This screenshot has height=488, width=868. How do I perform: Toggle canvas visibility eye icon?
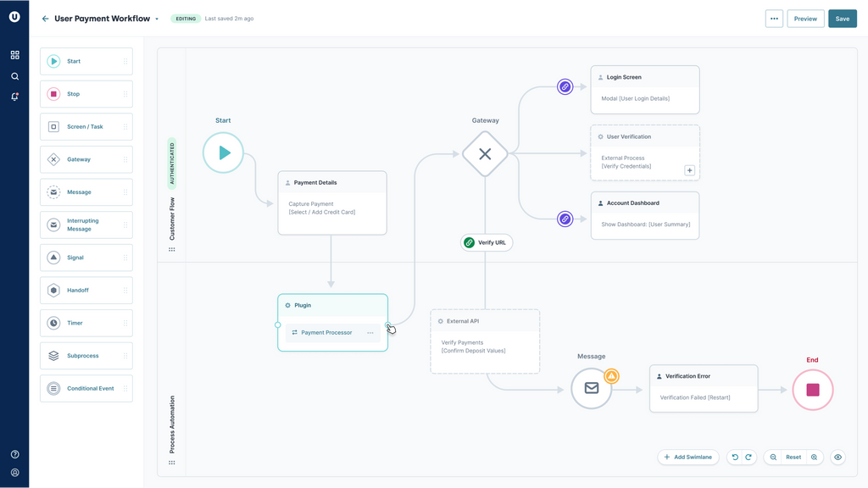tap(838, 457)
